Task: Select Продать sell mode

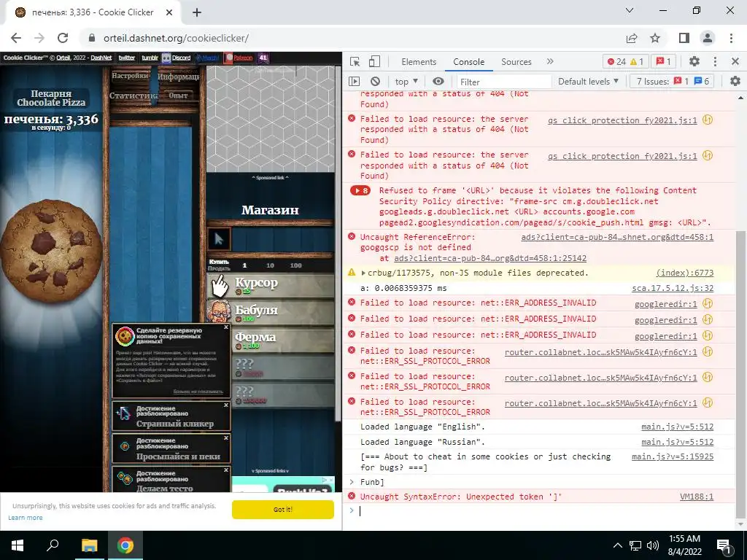Action: (219, 268)
